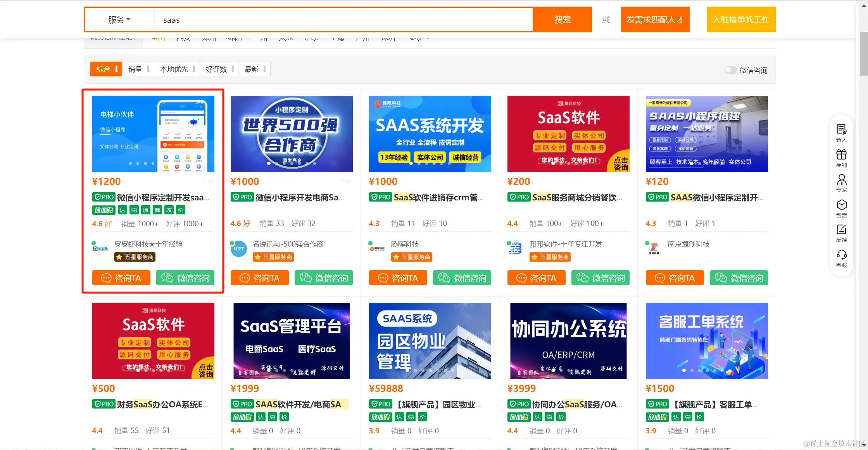Open listing title SaaS服务商城分销餐饮
Image resolution: width=868 pixels, height=450 pixels.
coord(577,197)
